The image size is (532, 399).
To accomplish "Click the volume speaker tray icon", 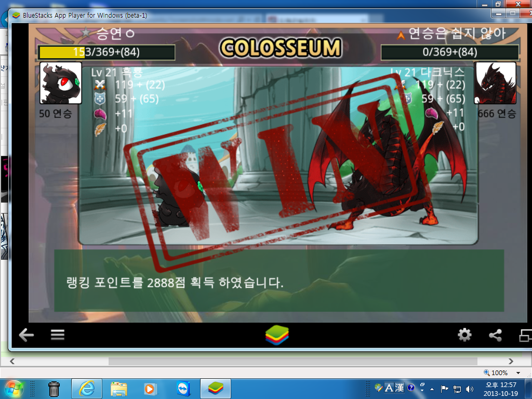I will coord(470,389).
